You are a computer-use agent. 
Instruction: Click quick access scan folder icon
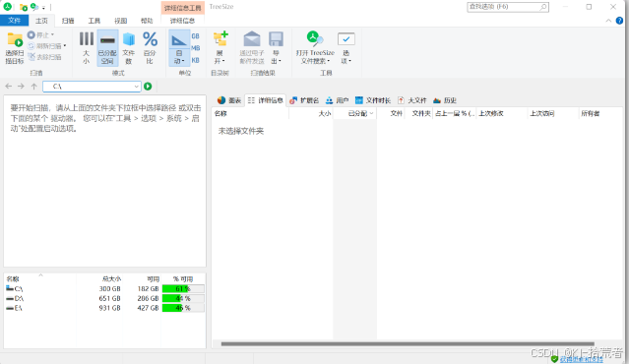[24, 7]
